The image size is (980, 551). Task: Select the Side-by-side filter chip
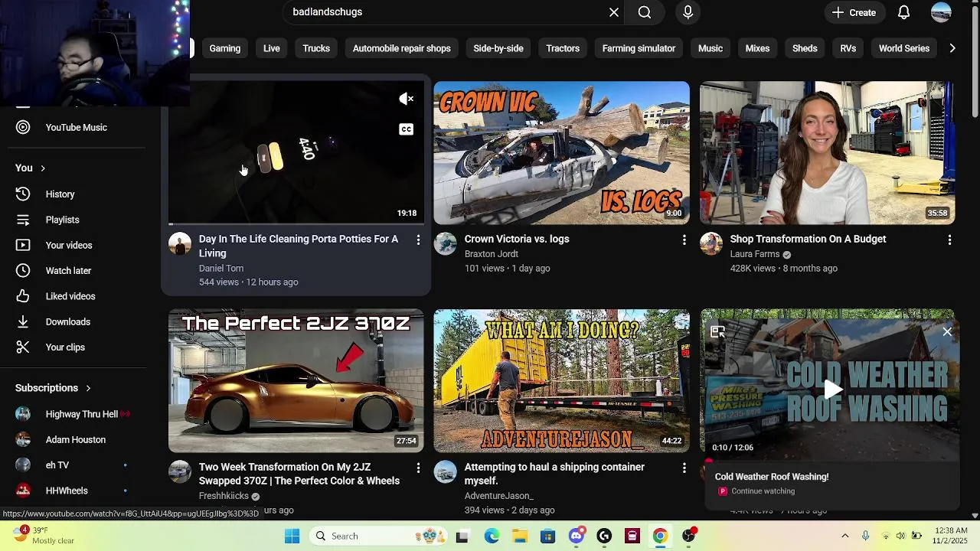click(498, 48)
